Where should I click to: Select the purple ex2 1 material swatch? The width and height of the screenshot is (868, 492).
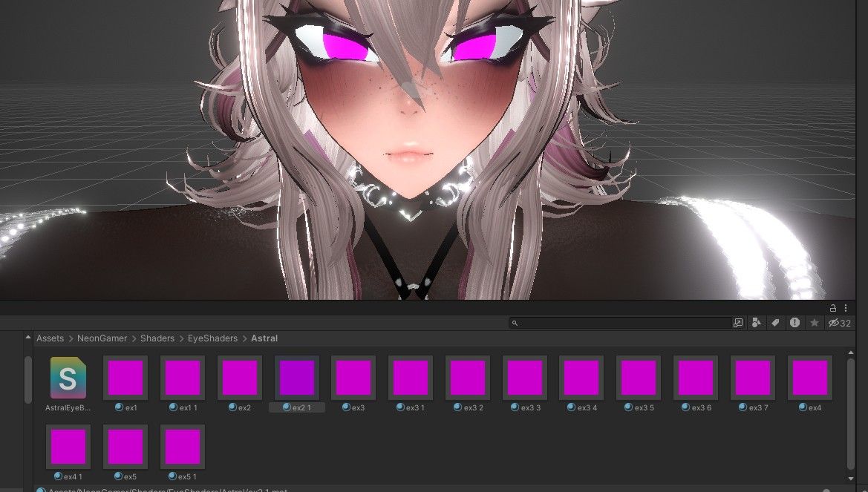297,378
